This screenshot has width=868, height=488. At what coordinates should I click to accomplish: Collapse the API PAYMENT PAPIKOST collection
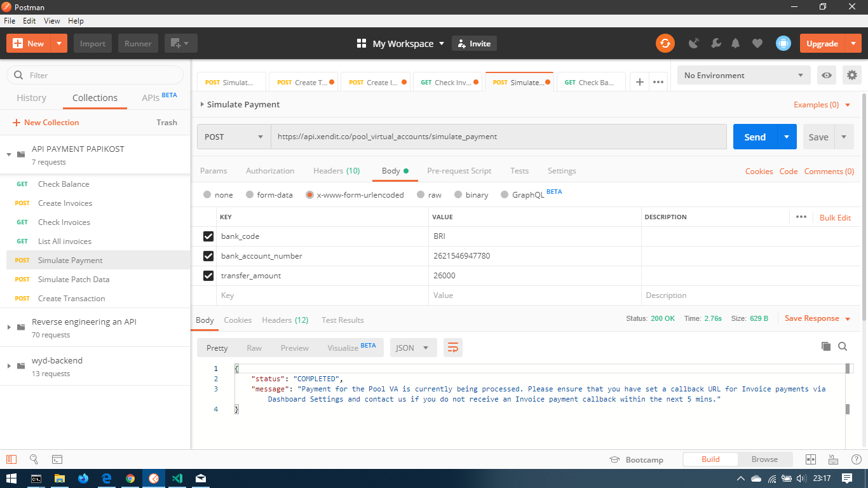coord(9,154)
